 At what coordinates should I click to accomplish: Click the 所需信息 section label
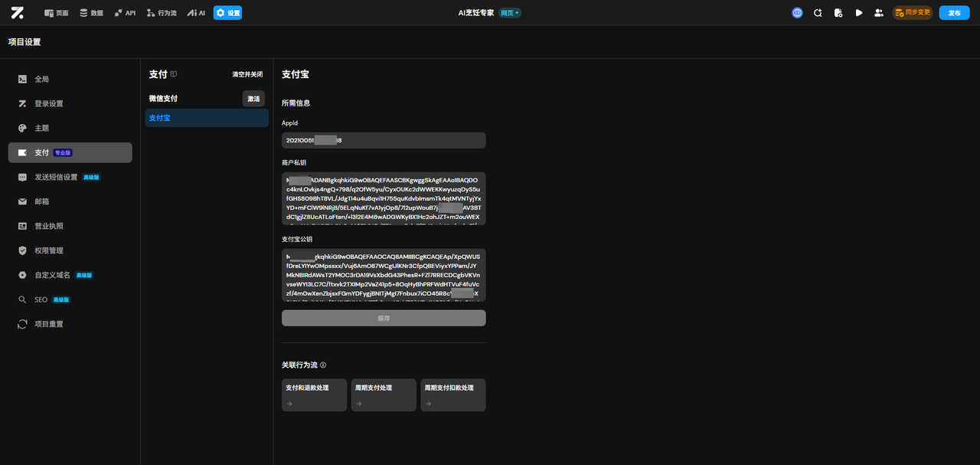click(296, 103)
